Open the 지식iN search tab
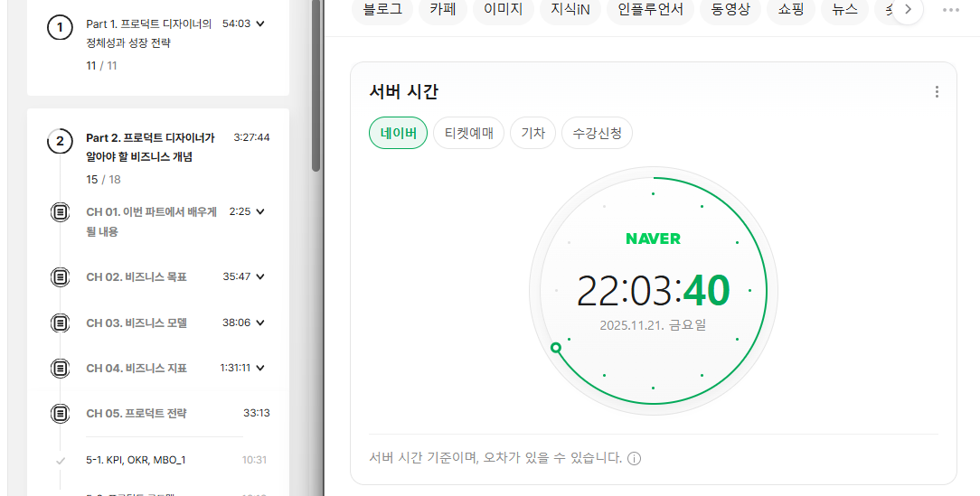This screenshot has height=496, width=980. [570, 9]
